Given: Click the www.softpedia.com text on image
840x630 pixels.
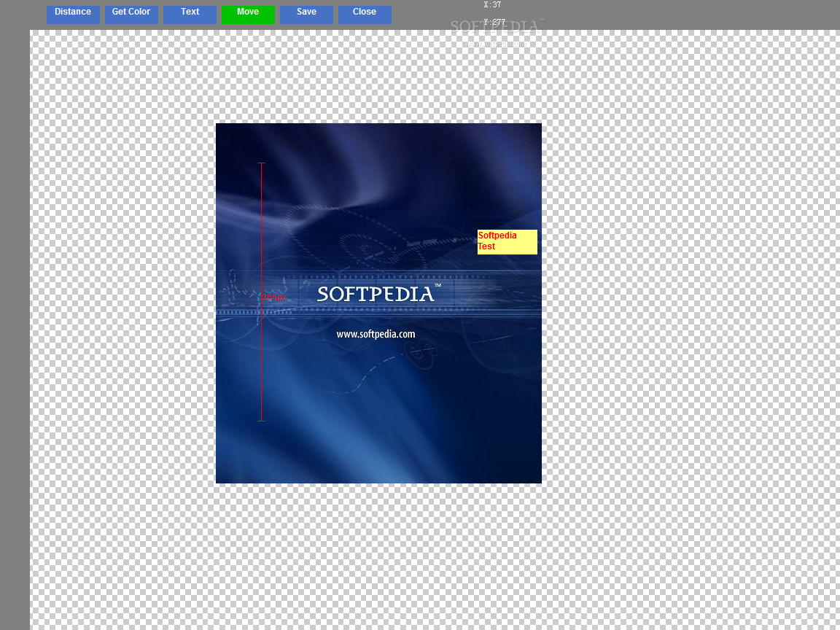Looking at the screenshot, I should pyautogui.click(x=376, y=334).
